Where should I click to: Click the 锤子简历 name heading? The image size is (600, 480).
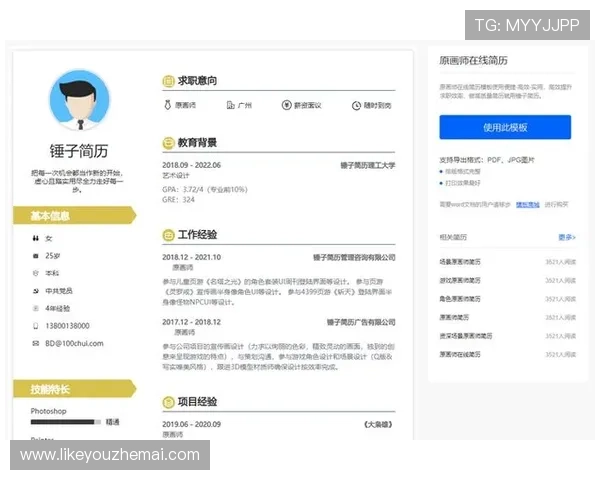[x=79, y=151]
